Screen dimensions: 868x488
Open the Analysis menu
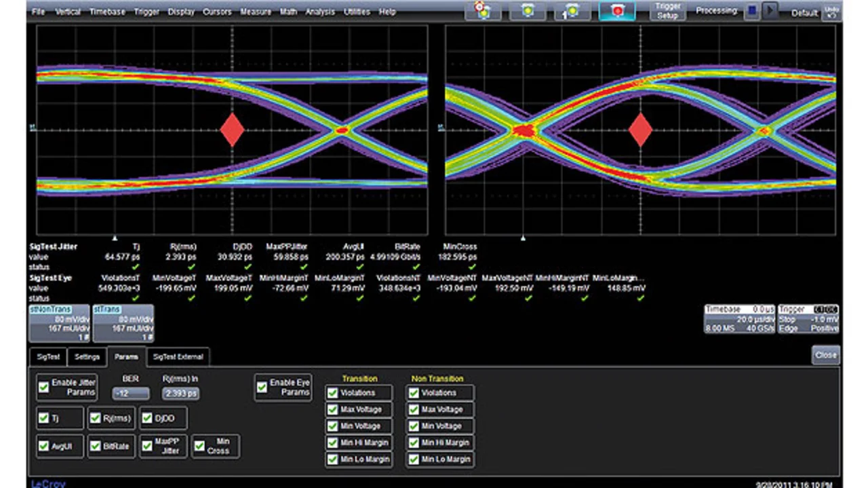(319, 12)
